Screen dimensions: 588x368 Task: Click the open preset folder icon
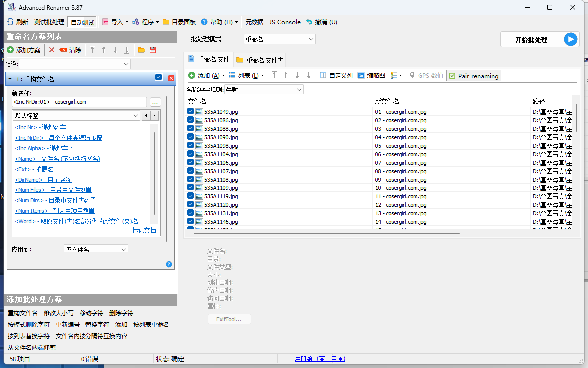(141, 50)
